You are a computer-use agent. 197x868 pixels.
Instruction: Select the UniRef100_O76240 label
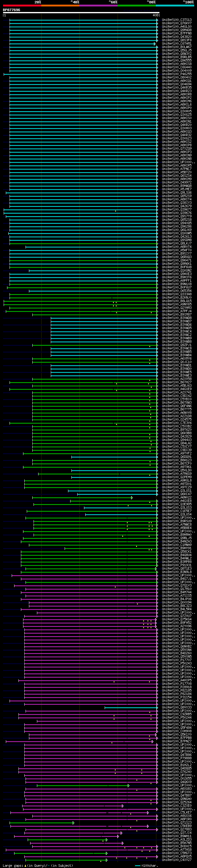point(177,772)
